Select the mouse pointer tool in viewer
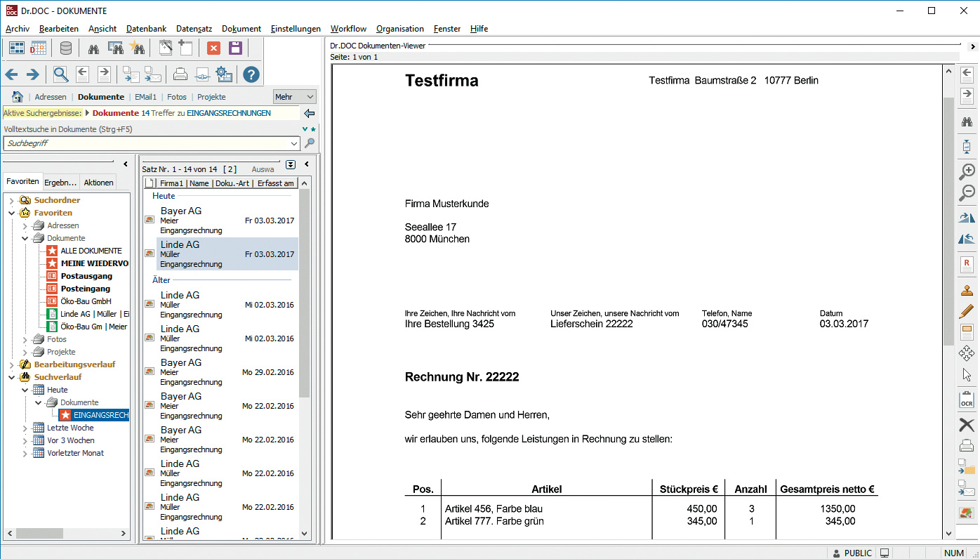 click(x=967, y=375)
